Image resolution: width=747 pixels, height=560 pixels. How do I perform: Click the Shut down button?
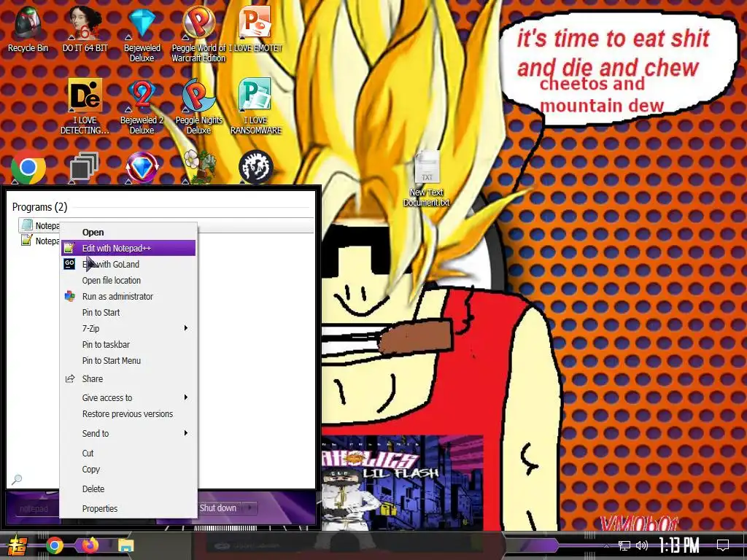[217, 508]
